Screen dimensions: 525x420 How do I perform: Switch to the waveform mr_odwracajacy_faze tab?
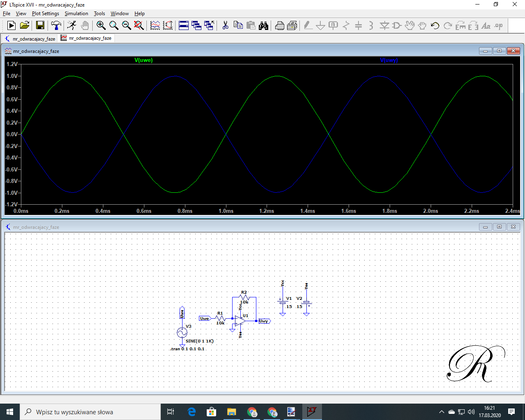pos(86,38)
